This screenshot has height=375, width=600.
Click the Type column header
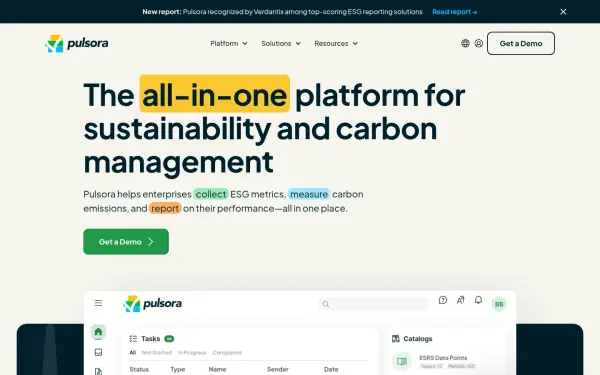click(178, 369)
